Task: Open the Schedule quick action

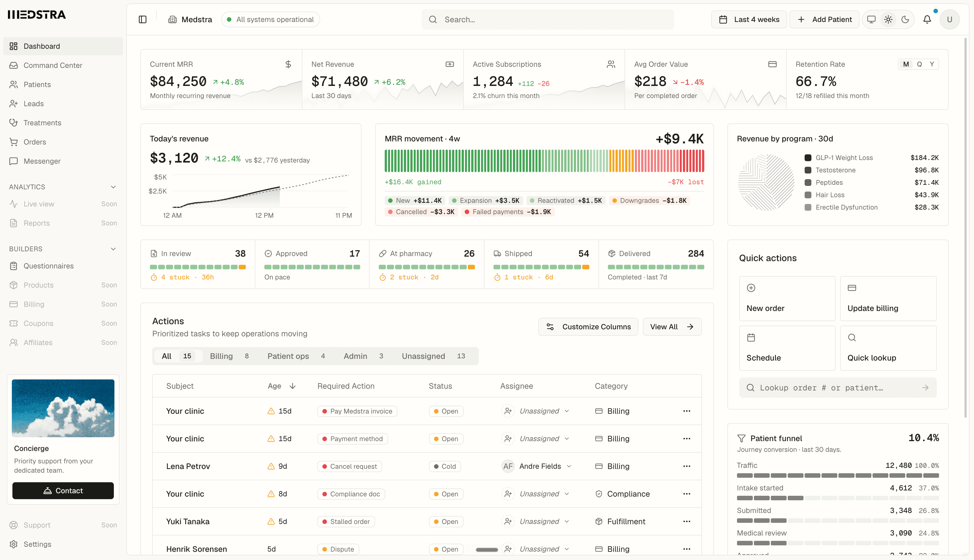Action: click(787, 348)
